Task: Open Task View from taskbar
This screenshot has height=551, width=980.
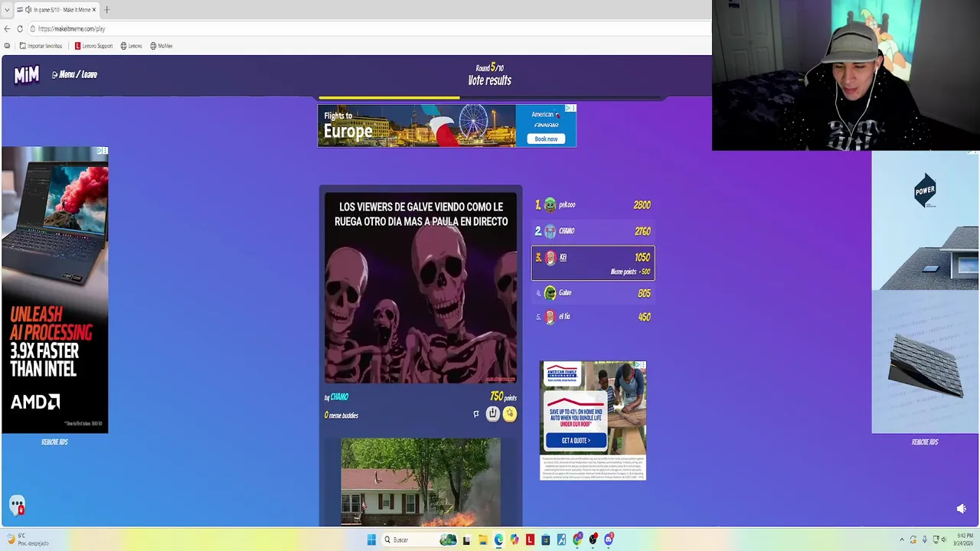Action: (466, 540)
